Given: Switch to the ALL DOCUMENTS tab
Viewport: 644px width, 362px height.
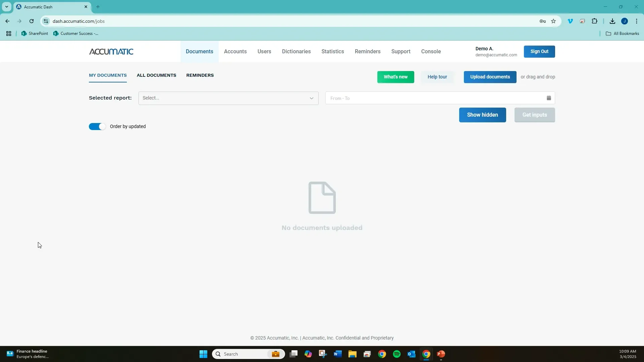Looking at the screenshot, I should point(157,75).
